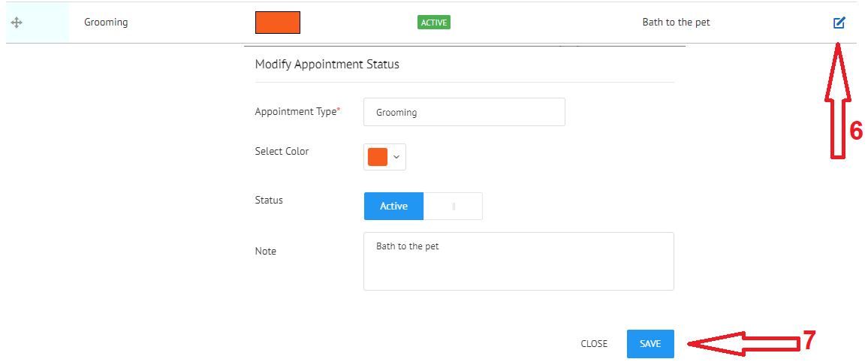Click the Modify Appointment Status heading

327,64
